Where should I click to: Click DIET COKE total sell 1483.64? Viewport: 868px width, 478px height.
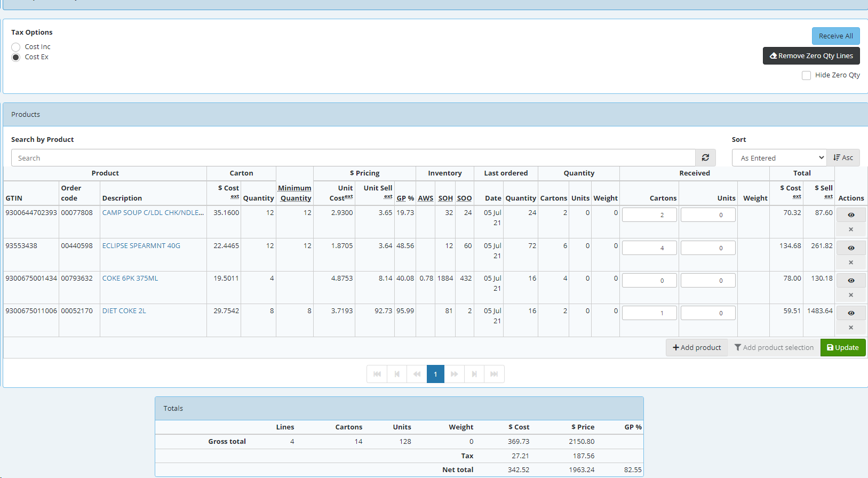click(x=820, y=310)
